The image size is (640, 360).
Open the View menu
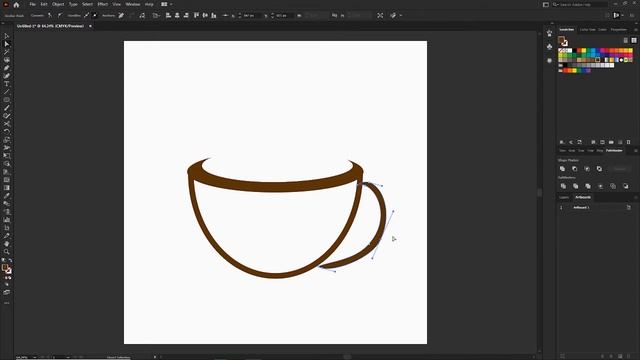[x=117, y=4]
